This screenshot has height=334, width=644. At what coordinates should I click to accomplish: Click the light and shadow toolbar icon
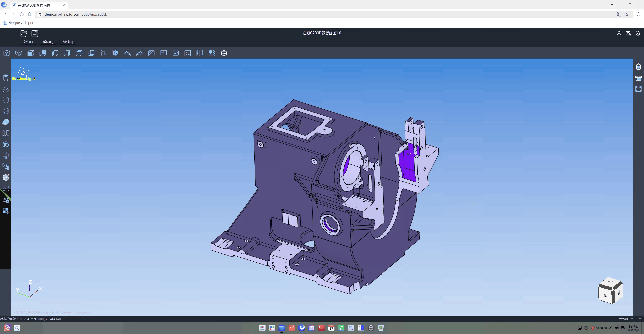coord(212,53)
